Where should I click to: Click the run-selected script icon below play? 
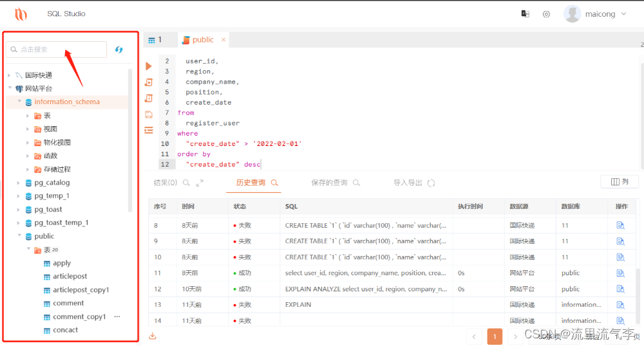(x=149, y=82)
